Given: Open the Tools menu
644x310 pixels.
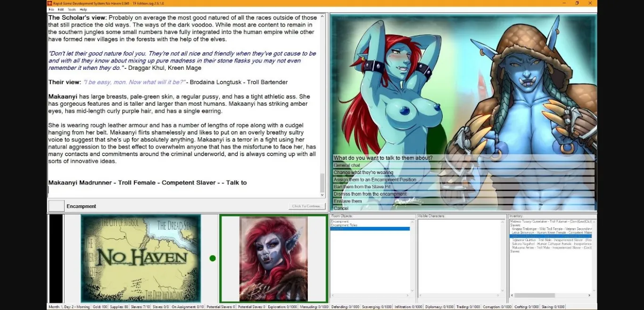Looking at the screenshot, I should coord(72,9).
